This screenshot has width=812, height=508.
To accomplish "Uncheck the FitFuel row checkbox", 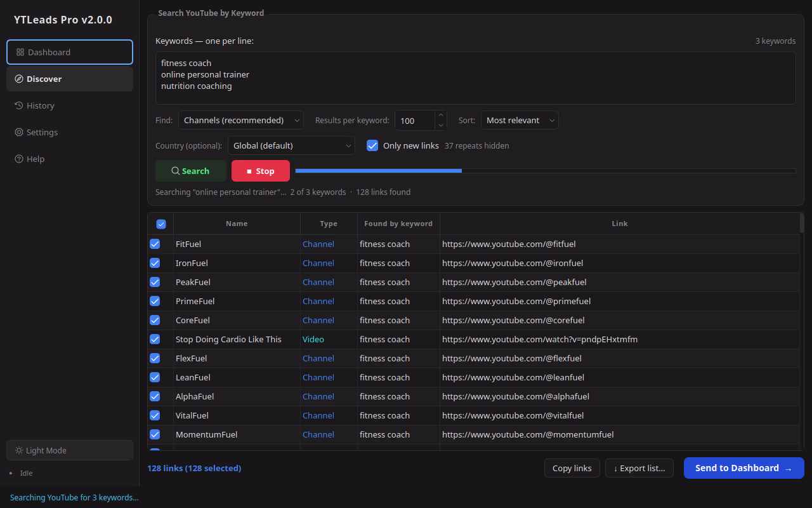I will (155, 244).
